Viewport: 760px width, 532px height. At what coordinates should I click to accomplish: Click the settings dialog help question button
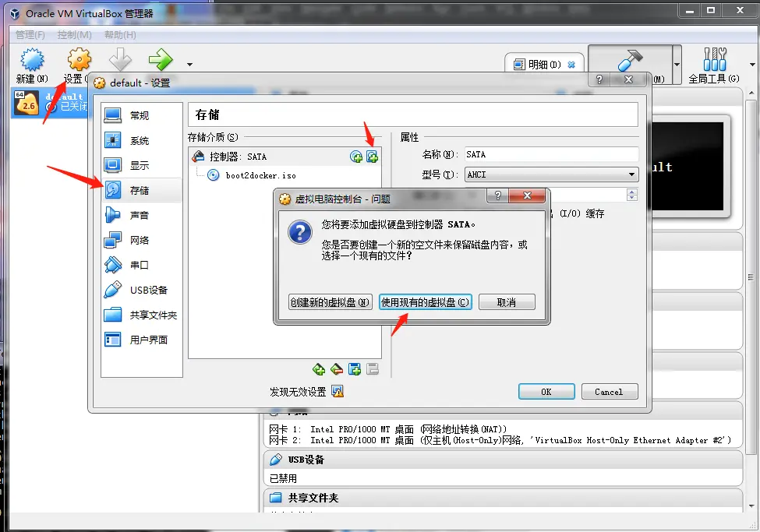pyautogui.click(x=599, y=79)
